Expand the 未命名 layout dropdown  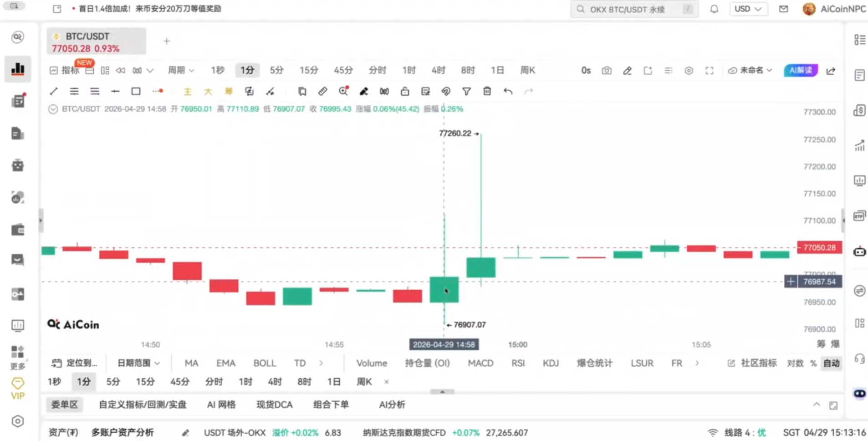751,70
